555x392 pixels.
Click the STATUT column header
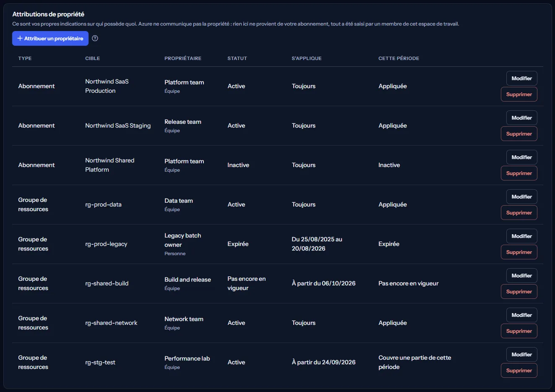[x=237, y=58]
